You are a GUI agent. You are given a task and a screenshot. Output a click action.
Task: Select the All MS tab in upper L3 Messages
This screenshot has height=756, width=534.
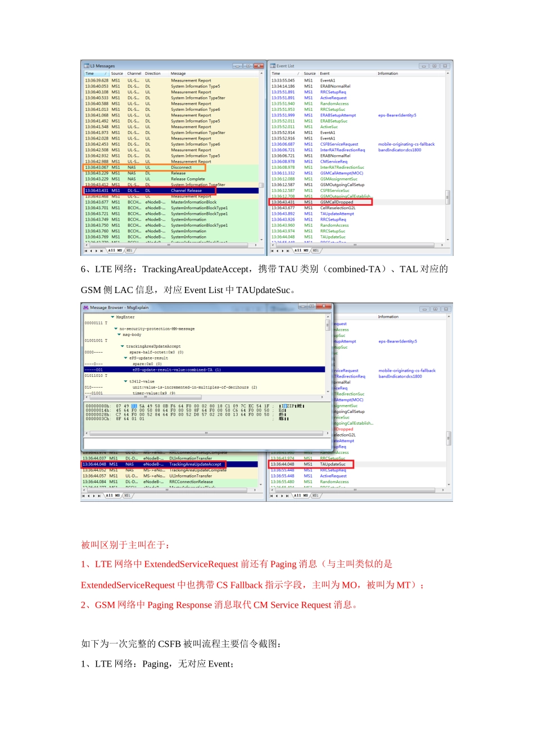point(115,250)
